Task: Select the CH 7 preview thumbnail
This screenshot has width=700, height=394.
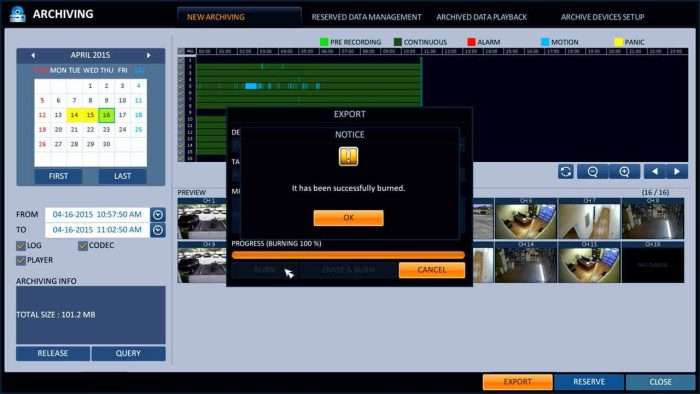Action: point(589,219)
